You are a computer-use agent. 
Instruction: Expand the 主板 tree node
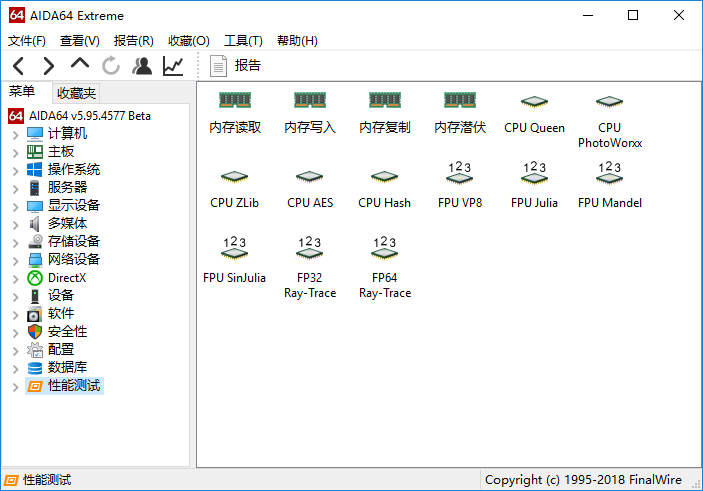pyautogui.click(x=15, y=152)
